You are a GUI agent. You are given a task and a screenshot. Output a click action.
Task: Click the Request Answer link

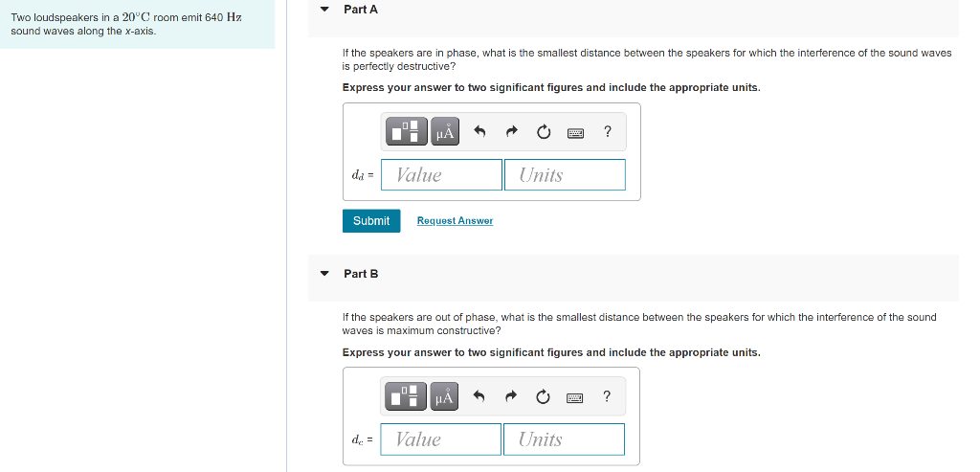coord(455,221)
